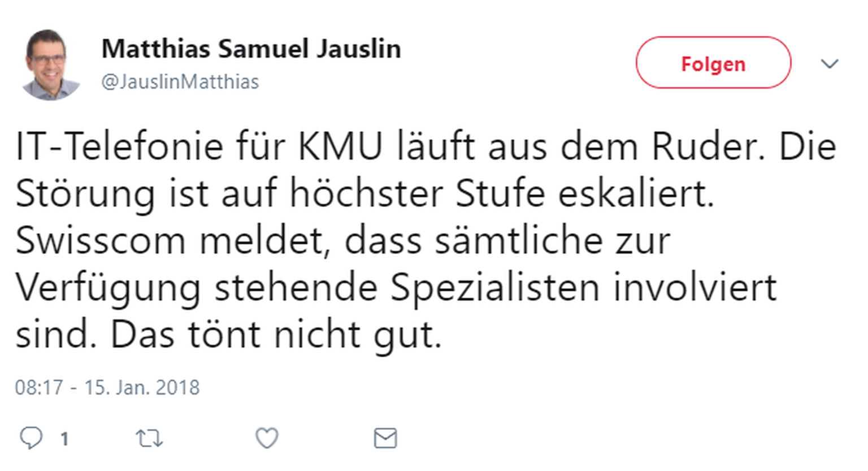Open the tweet timestamp 08:17 - 15. Jan. 2018
Viewport: 868px width, 471px height.
click(107, 388)
